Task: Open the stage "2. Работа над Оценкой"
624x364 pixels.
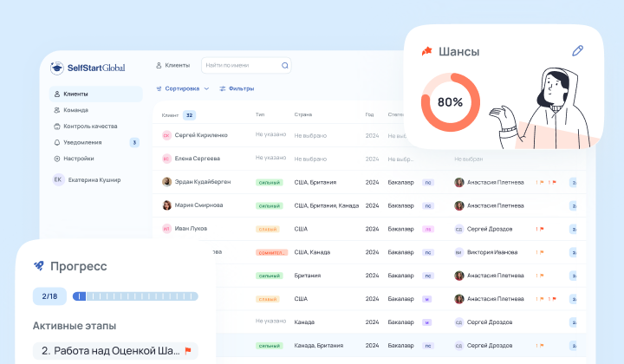Action: [x=111, y=351]
